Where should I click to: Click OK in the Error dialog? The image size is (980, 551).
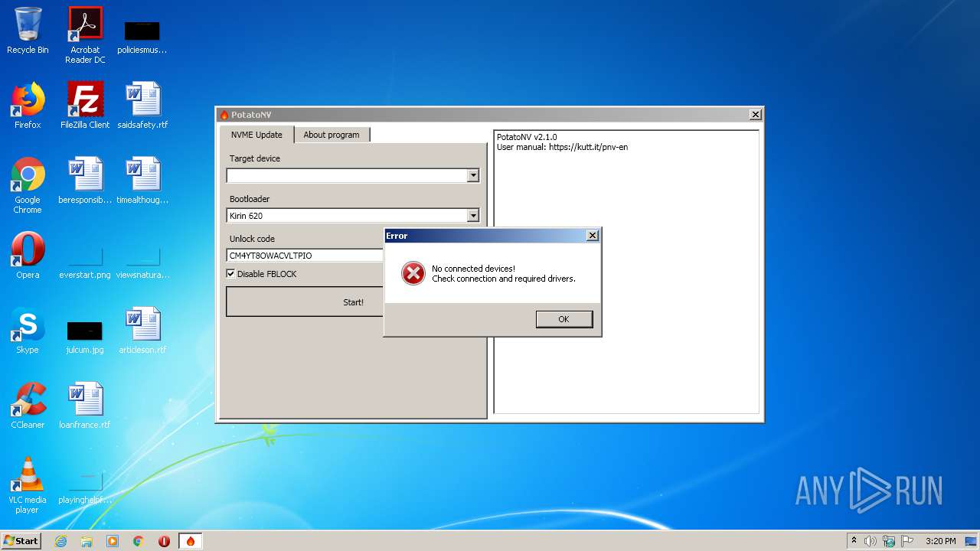(x=564, y=319)
